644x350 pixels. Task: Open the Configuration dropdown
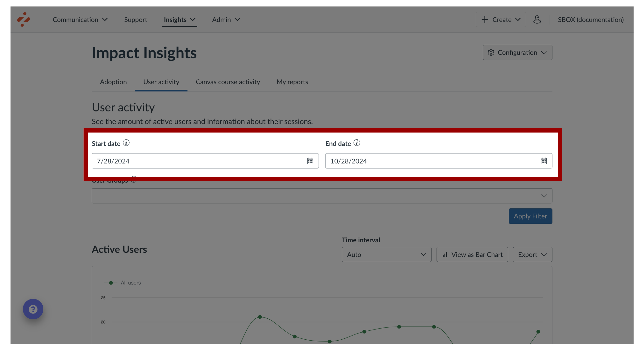tap(517, 52)
